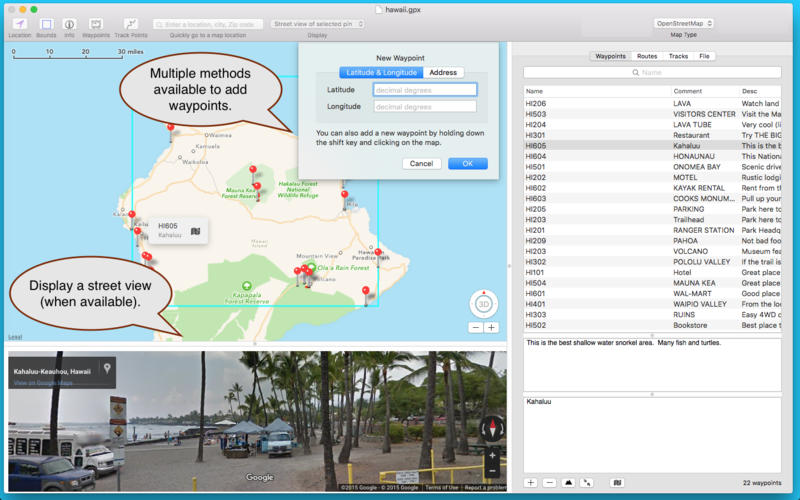Click the Track Points toolbar icon
Image resolution: width=800 pixels, height=500 pixels.
[x=130, y=23]
